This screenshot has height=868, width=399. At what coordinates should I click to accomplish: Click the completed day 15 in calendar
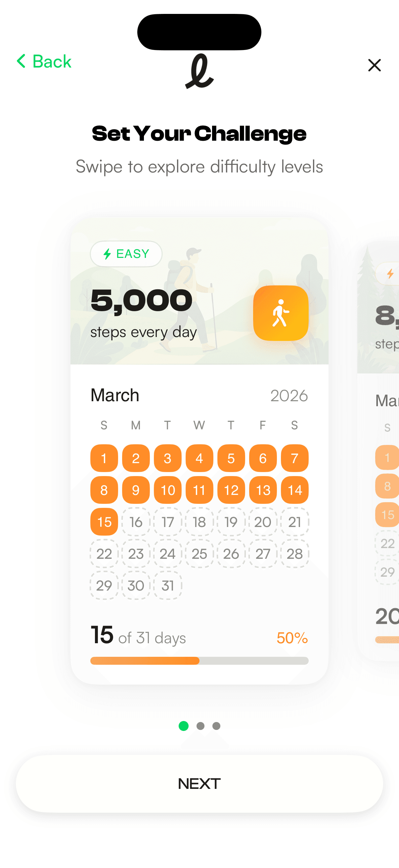click(x=104, y=522)
